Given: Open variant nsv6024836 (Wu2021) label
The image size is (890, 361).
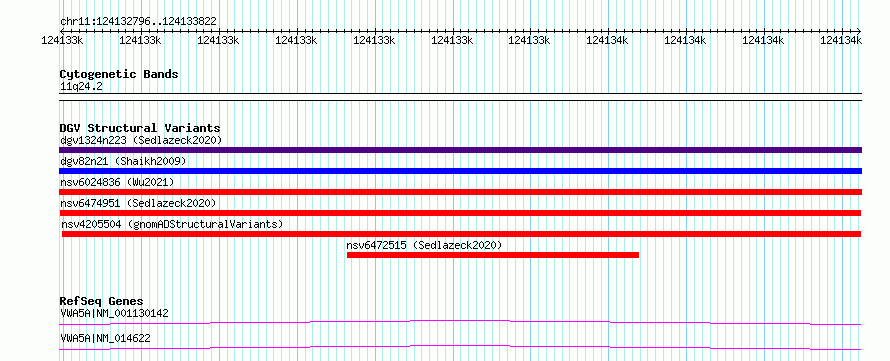Looking at the screenshot, I should (x=117, y=182).
